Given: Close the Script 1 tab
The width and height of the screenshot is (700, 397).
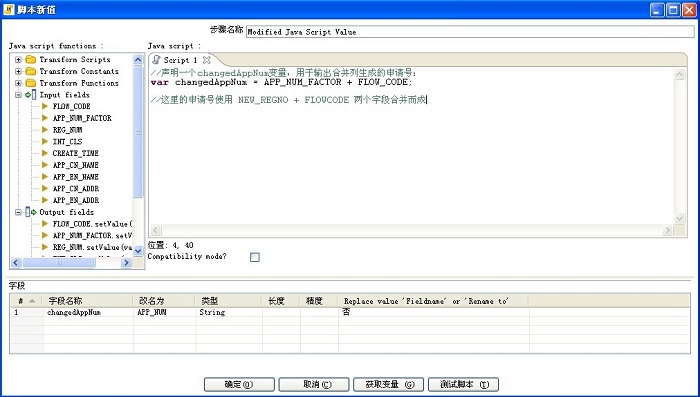Looking at the screenshot, I should pyautogui.click(x=206, y=59).
